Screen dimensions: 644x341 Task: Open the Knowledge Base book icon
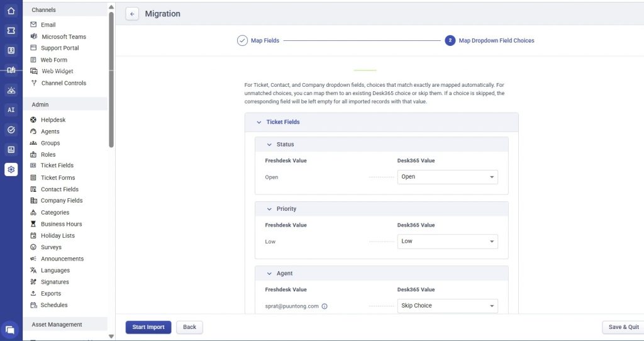point(11,70)
